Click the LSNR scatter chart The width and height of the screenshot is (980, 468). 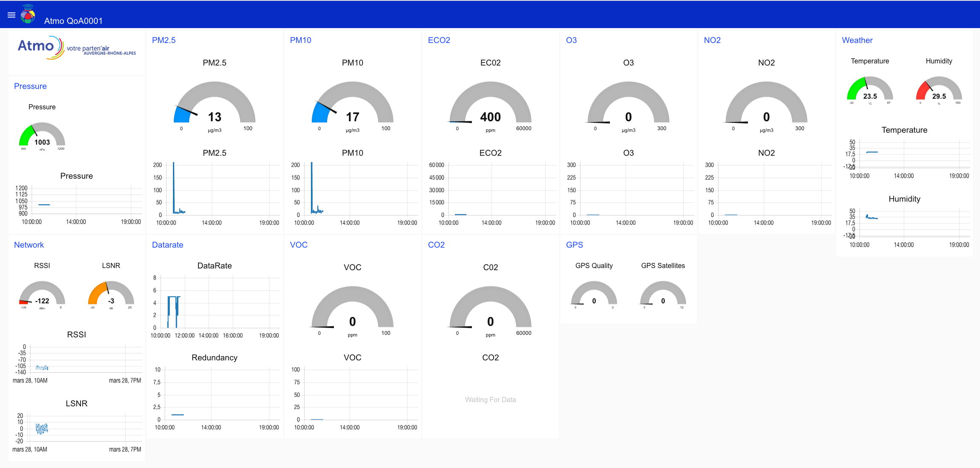pyautogui.click(x=77, y=432)
